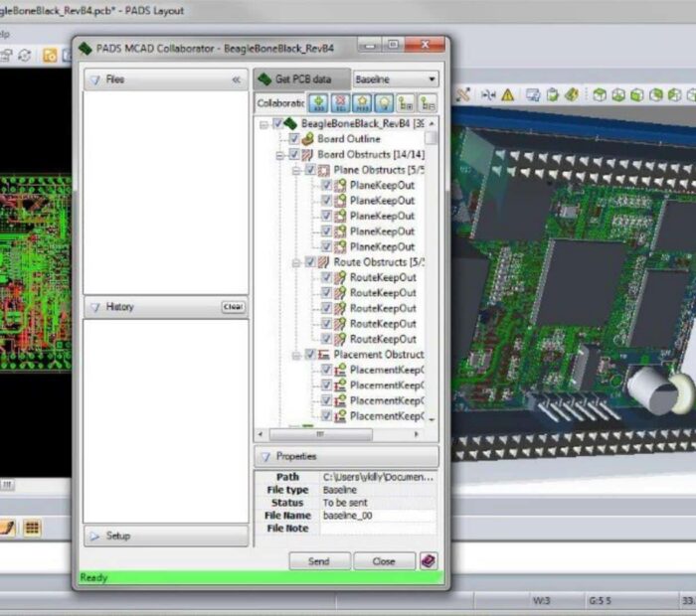Click the Send button
This screenshot has height=616, width=696.
tap(319, 561)
